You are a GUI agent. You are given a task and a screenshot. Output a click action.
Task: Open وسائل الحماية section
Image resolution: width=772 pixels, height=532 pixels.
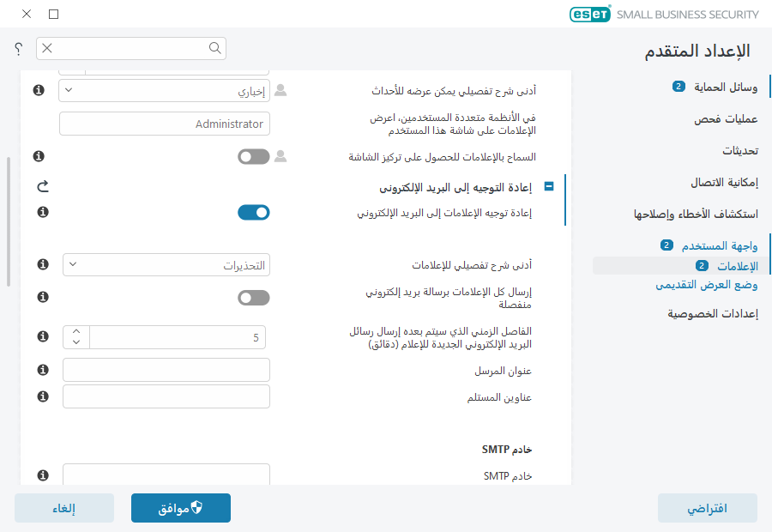pyautogui.click(x=726, y=88)
